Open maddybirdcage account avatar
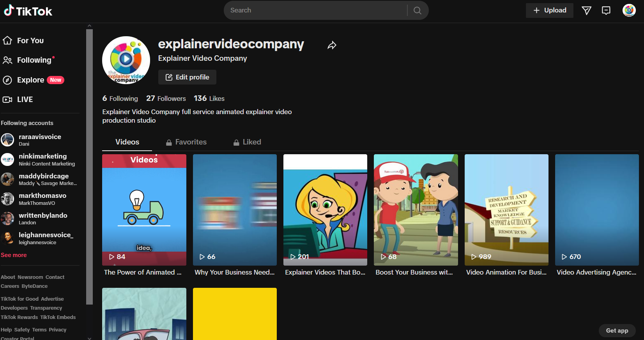Screen dimensions: 644x340 (7, 179)
